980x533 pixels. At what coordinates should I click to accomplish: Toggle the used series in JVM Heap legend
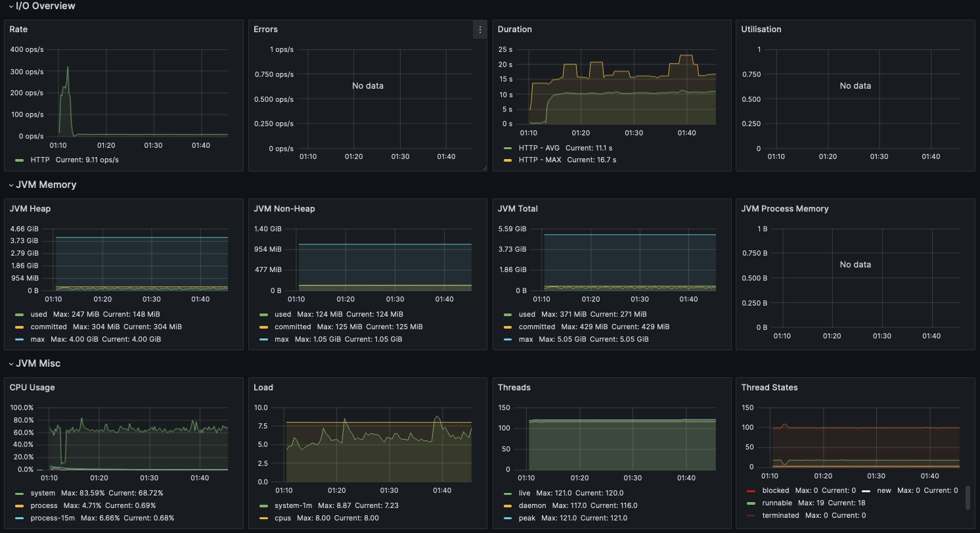click(x=39, y=315)
